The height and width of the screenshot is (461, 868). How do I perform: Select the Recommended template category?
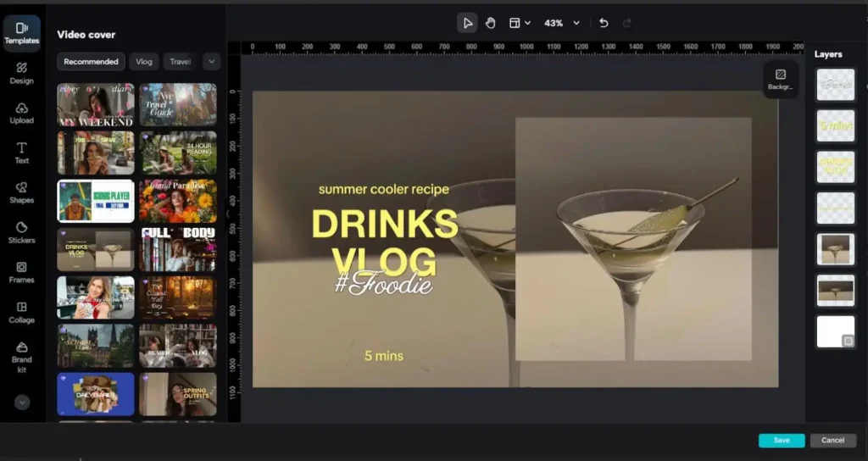(91, 61)
